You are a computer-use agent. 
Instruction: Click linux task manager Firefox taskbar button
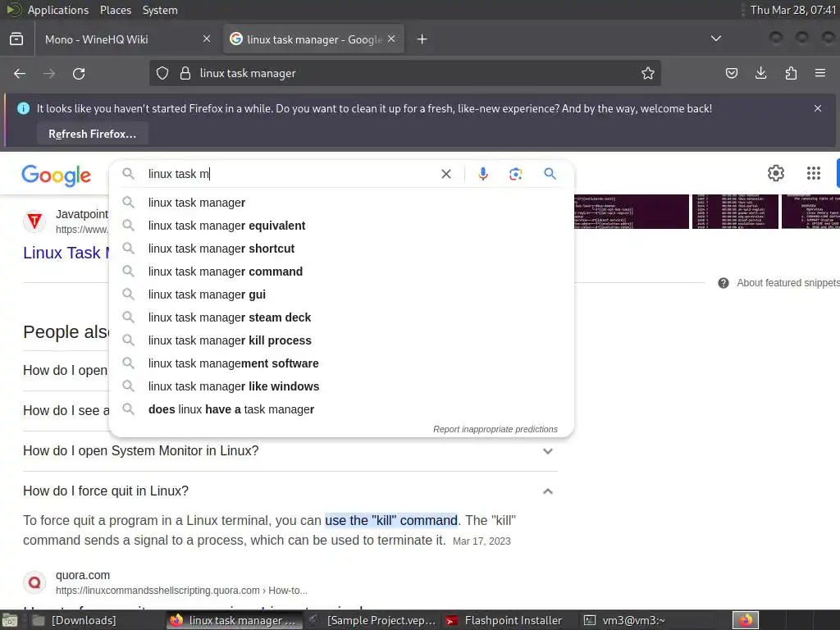click(x=233, y=620)
